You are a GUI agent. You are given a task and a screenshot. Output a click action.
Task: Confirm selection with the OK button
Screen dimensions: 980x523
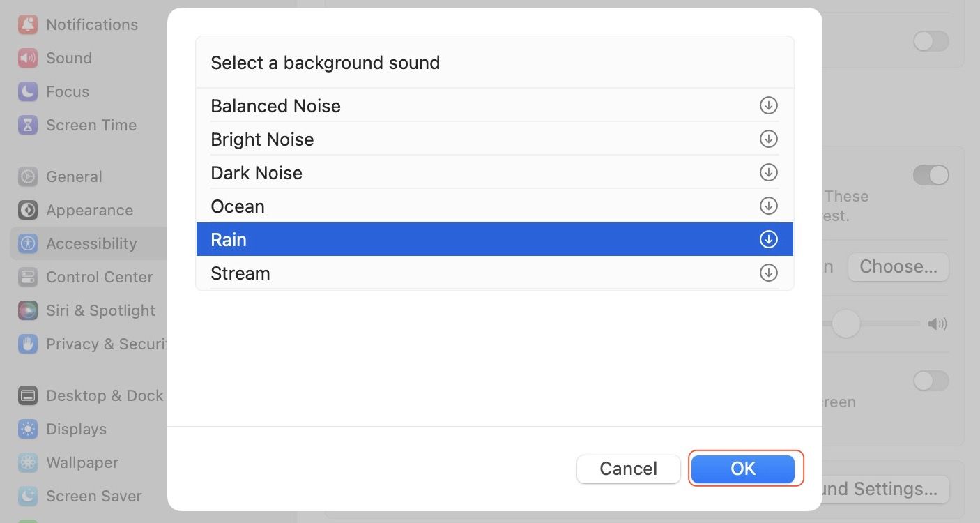click(x=742, y=469)
